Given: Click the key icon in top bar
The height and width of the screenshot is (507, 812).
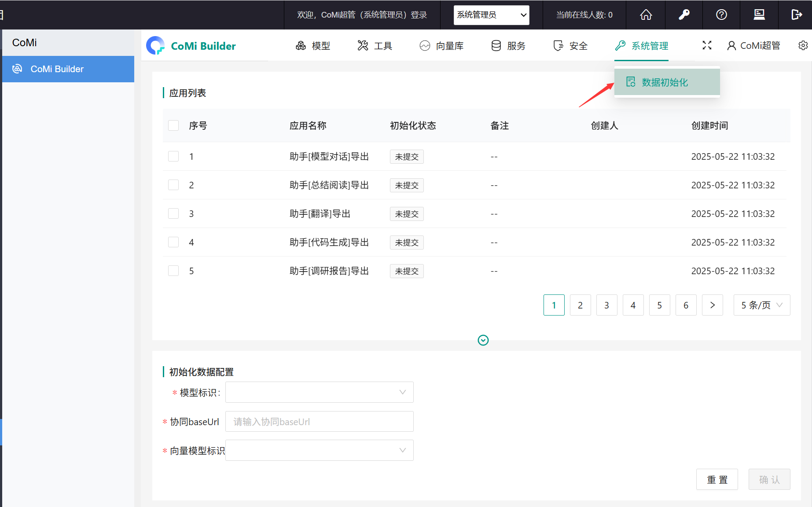Looking at the screenshot, I should coord(684,15).
